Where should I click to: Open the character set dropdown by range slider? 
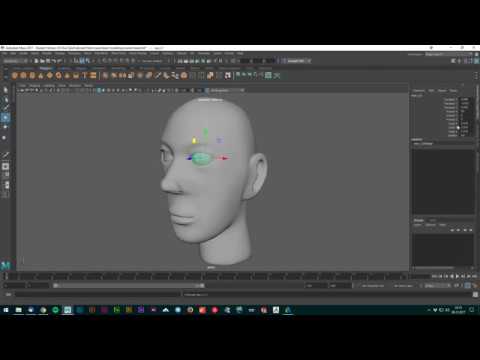(x=373, y=286)
